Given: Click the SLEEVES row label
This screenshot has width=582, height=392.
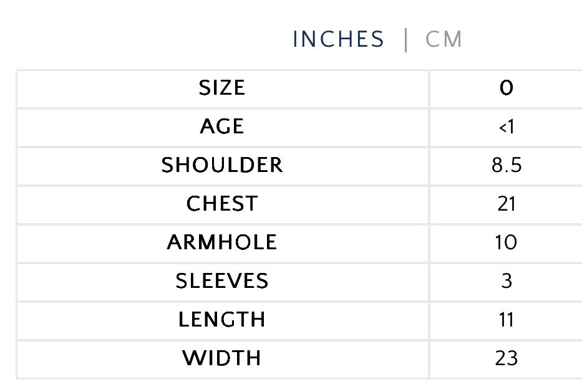Looking at the screenshot, I should point(222,281).
